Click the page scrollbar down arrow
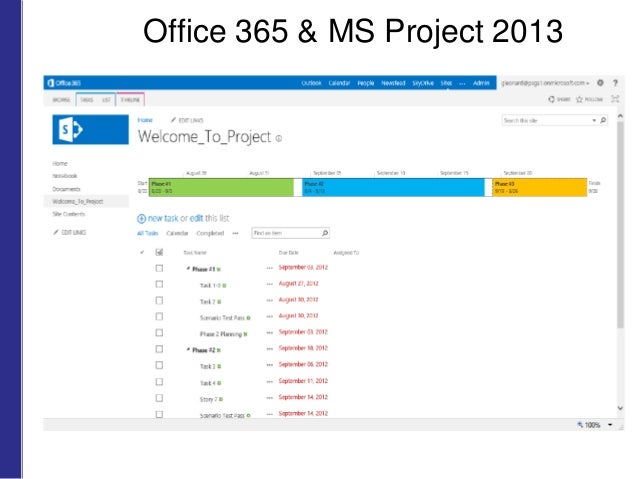The image size is (638, 479). [620, 408]
